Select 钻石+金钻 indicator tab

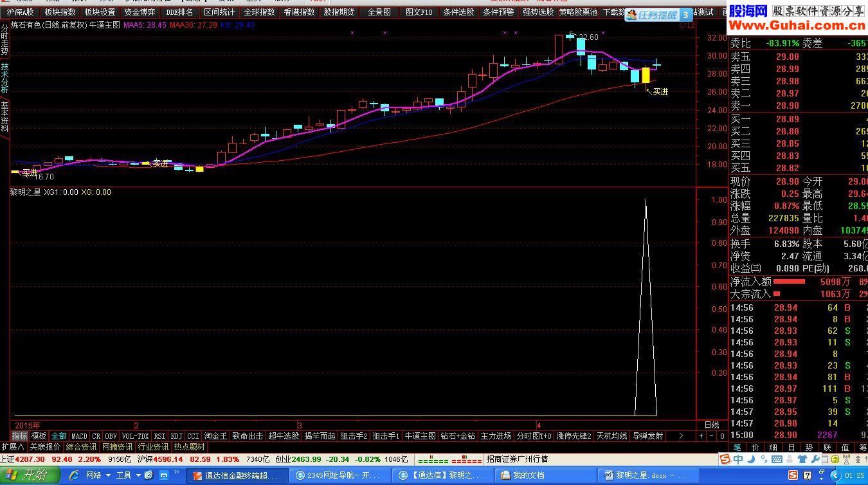pyautogui.click(x=458, y=436)
